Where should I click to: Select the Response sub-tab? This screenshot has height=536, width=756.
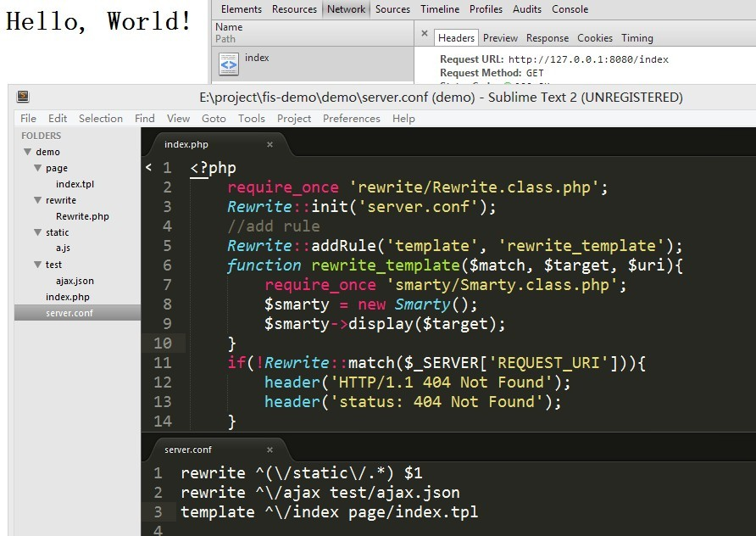[x=548, y=37]
